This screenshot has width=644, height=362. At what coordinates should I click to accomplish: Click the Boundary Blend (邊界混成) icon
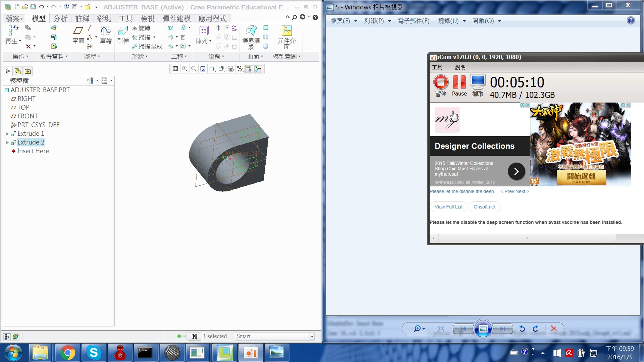tap(251, 38)
